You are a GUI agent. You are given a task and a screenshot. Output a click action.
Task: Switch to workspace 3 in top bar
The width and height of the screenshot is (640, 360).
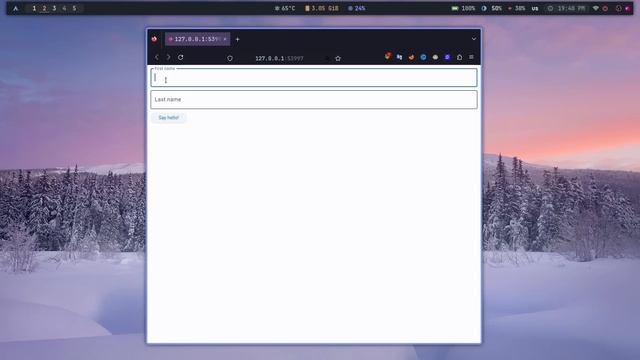(54, 8)
